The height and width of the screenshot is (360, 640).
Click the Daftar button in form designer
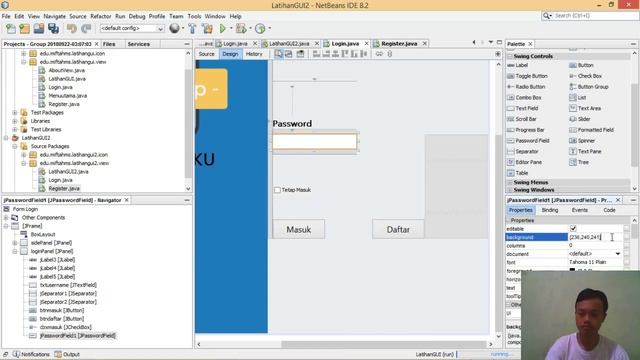point(398,229)
